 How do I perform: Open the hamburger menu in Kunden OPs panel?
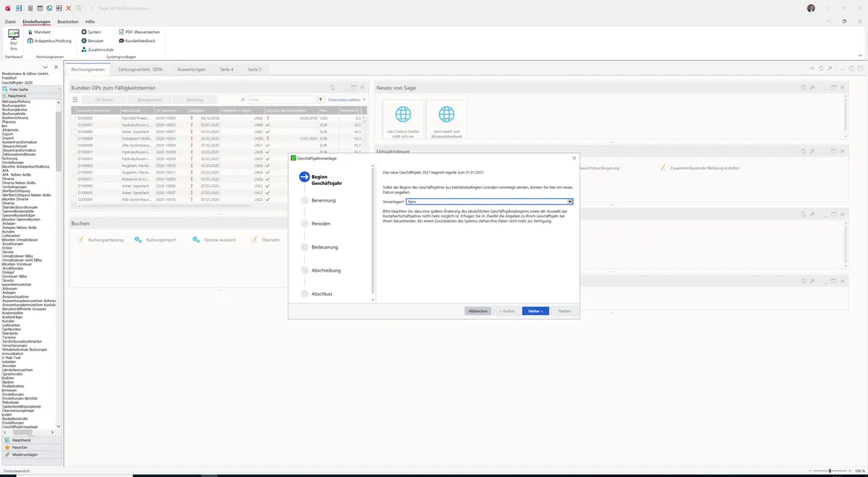(75, 100)
